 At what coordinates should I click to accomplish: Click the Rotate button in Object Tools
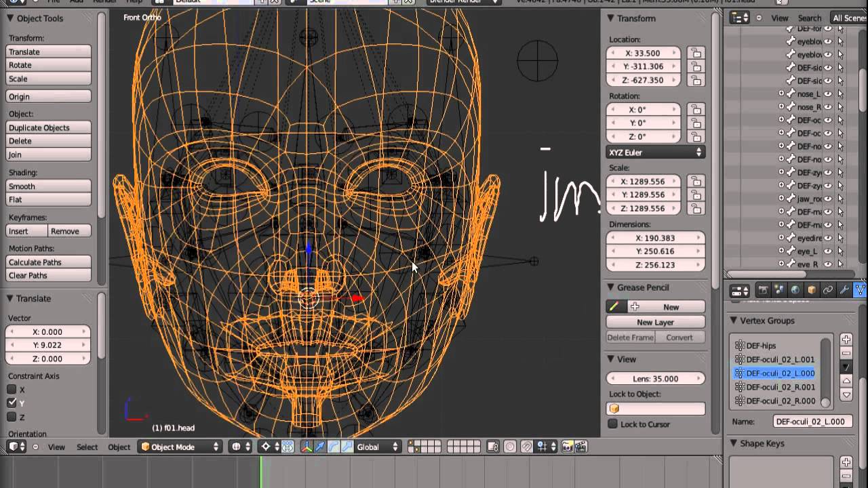pyautogui.click(x=48, y=65)
